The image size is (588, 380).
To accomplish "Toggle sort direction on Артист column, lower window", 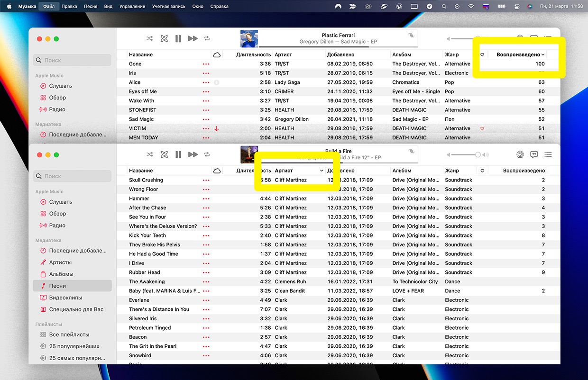I will point(300,171).
